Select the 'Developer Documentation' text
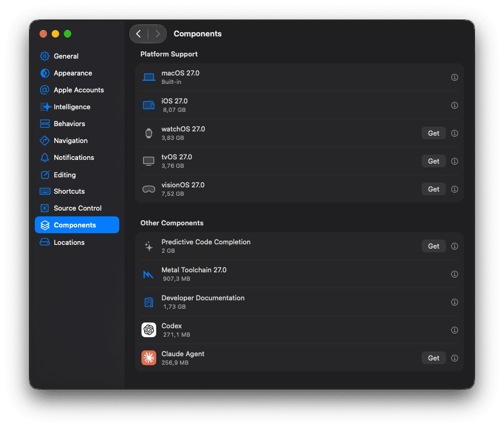 coord(203,298)
